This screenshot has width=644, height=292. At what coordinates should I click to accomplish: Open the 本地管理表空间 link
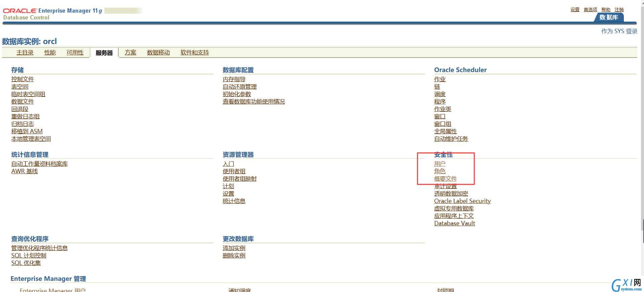coord(31,138)
